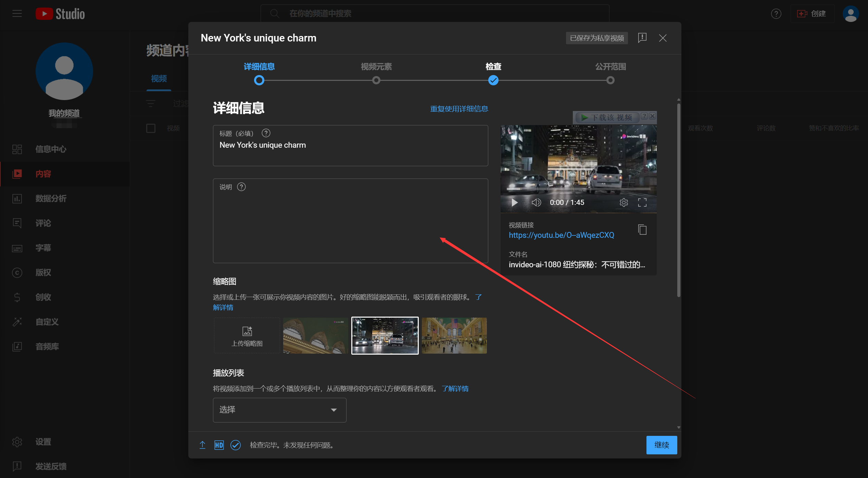The image size is (868, 478).
Task: Open thumbnail learn more link
Action: click(x=223, y=307)
